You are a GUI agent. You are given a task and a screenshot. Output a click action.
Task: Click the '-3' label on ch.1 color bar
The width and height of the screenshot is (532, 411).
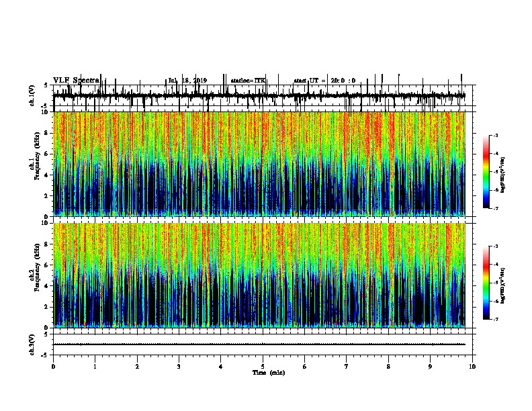point(495,135)
